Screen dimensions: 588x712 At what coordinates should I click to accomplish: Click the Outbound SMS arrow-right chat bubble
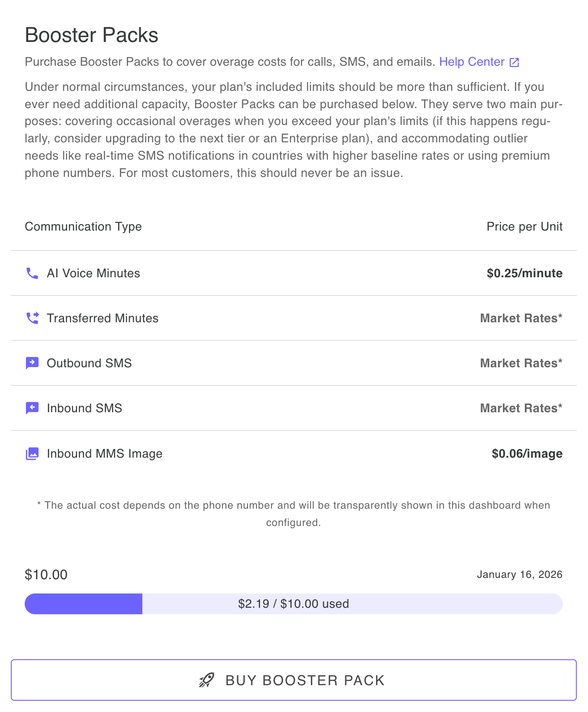32,363
